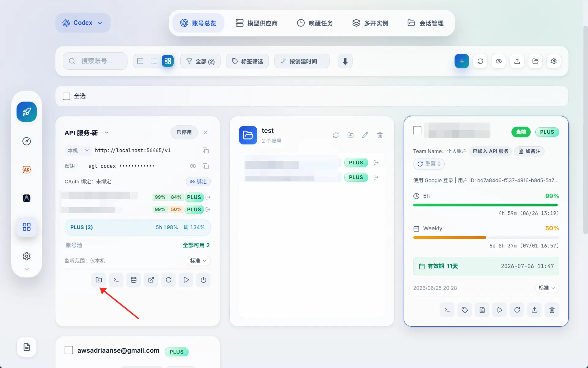This screenshot has height=368, width=588.
Task: Copy the agt_codex secret key
Action: (x=205, y=166)
